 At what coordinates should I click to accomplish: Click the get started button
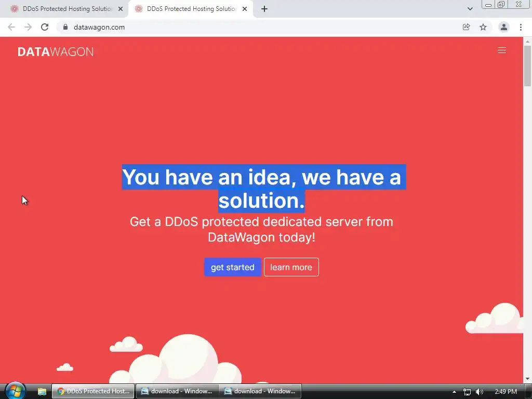tap(232, 267)
